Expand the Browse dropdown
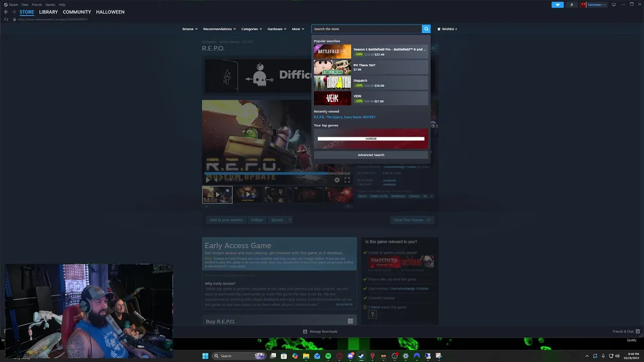 (x=190, y=29)
